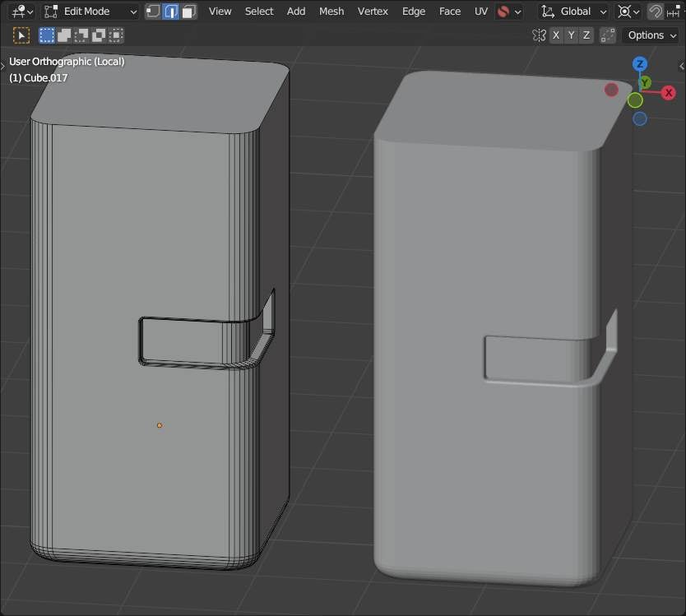
Task: Switch to face select mode
Action: point(189,12)
